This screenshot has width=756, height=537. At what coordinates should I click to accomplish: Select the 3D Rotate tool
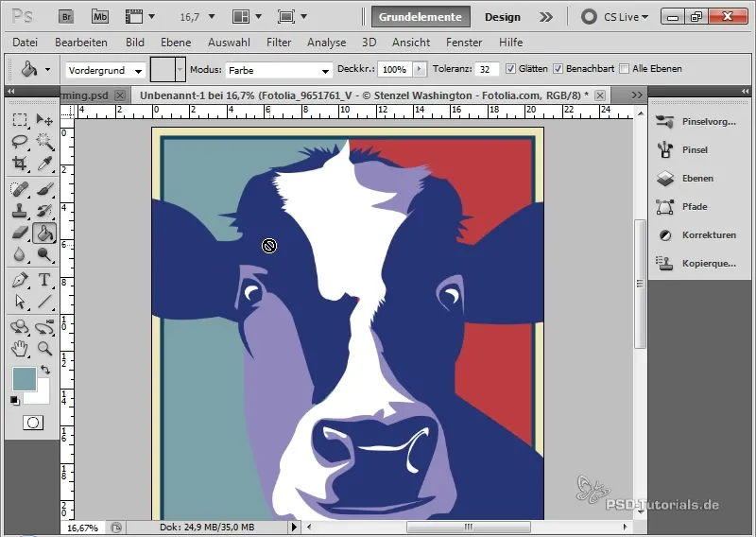[x=19, y=327]
